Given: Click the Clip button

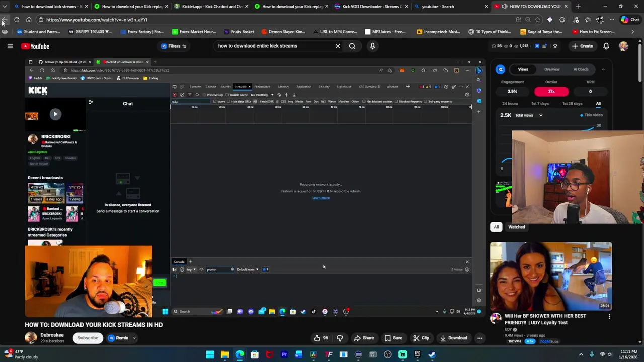Looking at the screenshot, I should [x=421, y=338].
